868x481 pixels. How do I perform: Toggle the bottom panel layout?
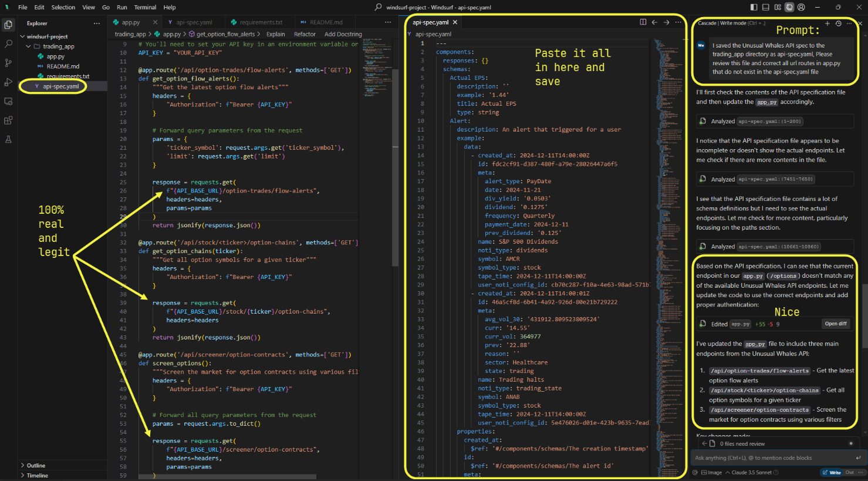coord(765,7)
